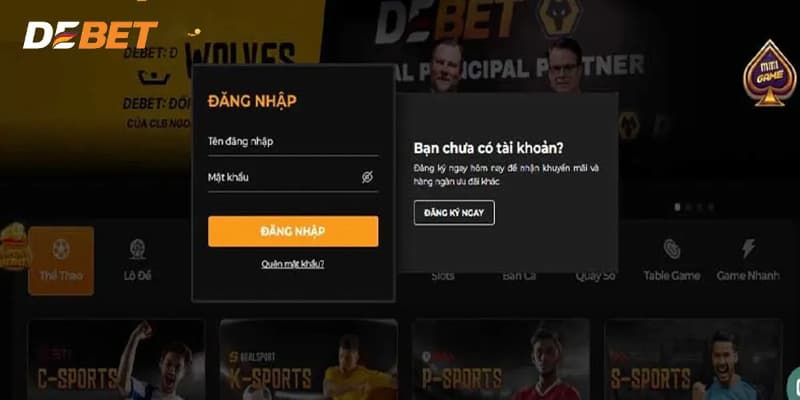Click the mascot badge at left edge
800x400 pixels.
[14, 246]
